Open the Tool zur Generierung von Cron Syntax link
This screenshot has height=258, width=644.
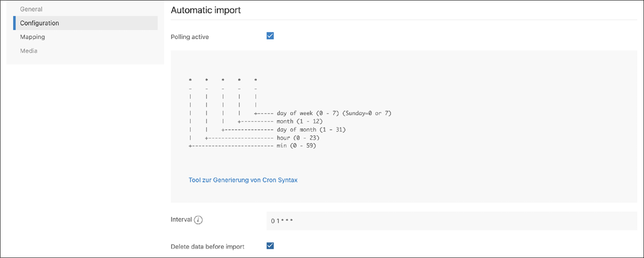click(243, 180)
